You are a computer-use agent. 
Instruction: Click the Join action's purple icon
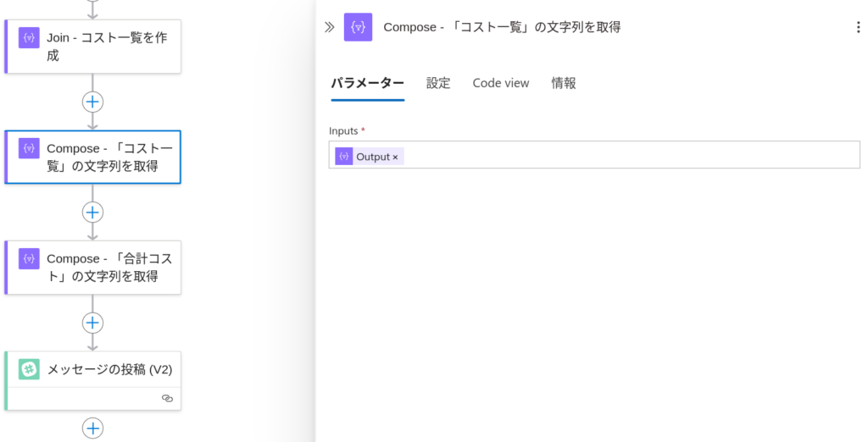pyautogui.click(x=29, y=37)
